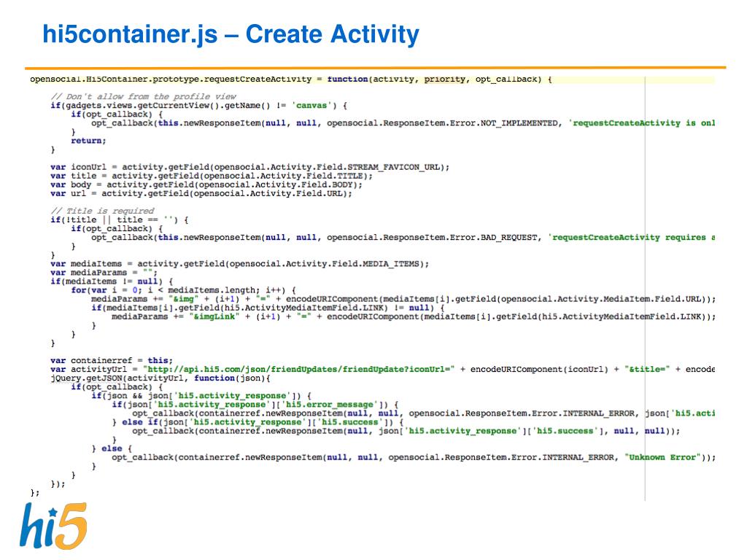Screen dimensions: 747x560
Task: Click the line 'if(json && json['hi5.activity_response'])'
Action: (201, 396)
